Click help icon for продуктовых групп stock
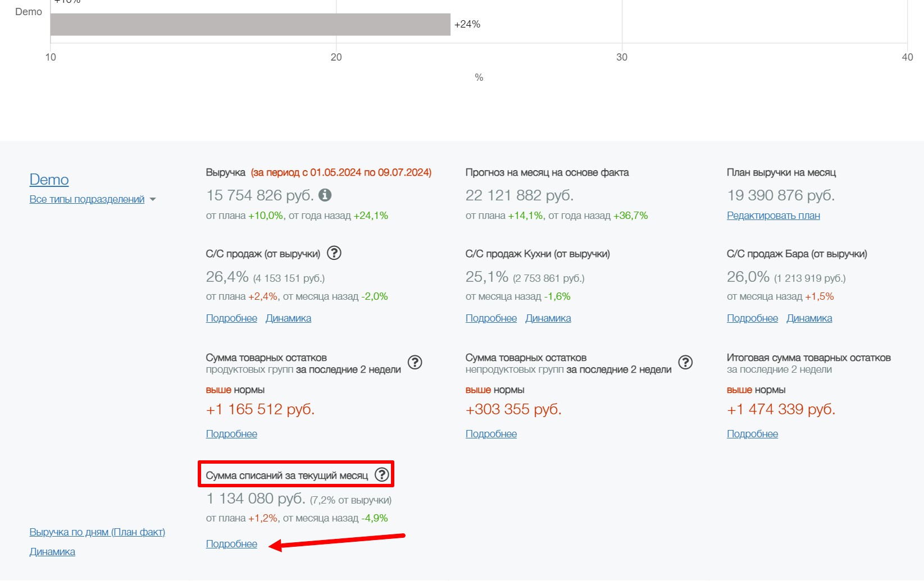924x581 pixels. pos(415,363)
